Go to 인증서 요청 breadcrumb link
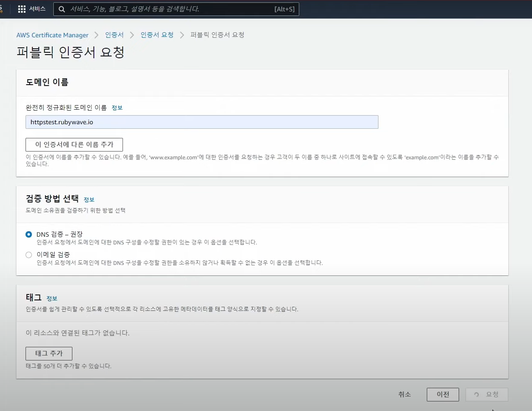Viewport: 532px width, 411px height. 157,35
